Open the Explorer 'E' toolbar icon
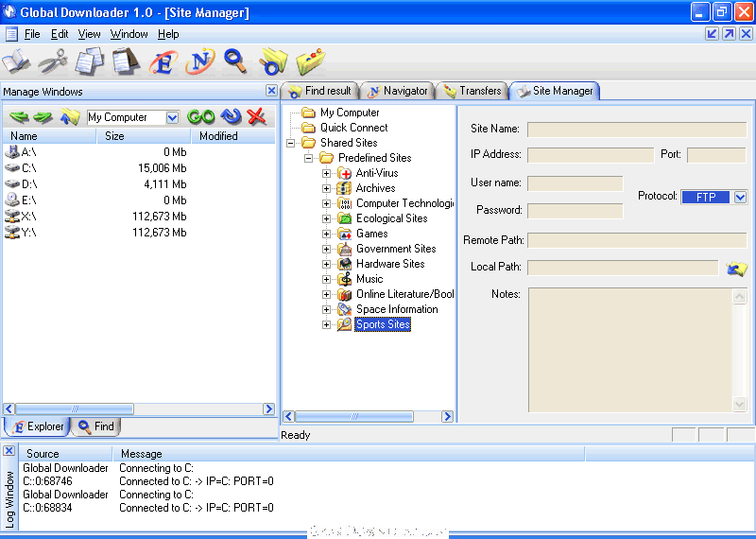Viewport: 756px width, 539px height. tap(163, 61)
